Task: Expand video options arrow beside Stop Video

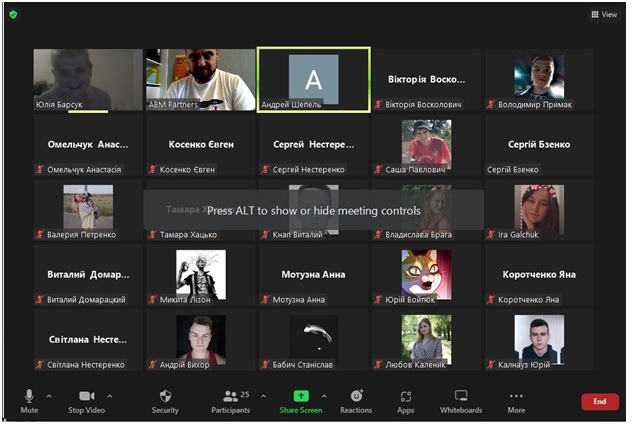Action: (x=110, y=396)
